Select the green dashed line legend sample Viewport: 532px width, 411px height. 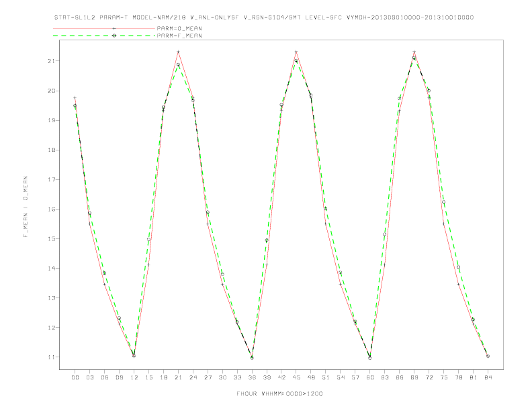(x=104, y=36)
